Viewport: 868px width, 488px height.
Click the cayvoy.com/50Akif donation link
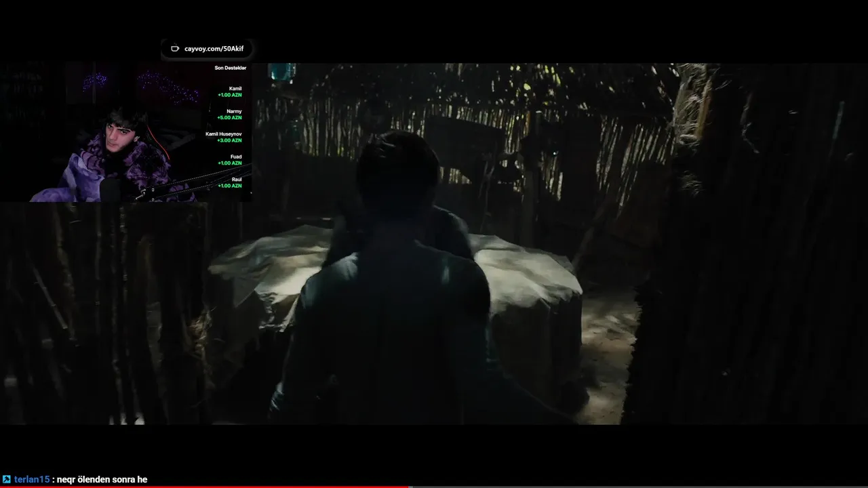(x=214, y=49)
